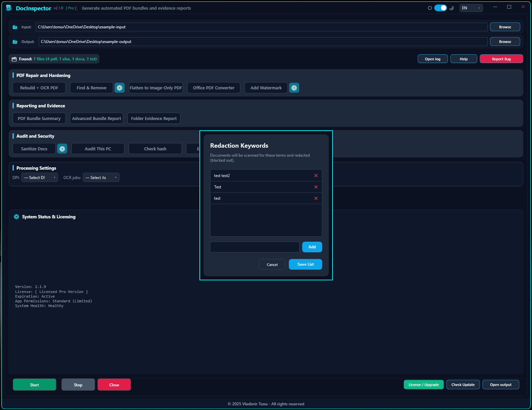Open the Help button
Screen dimensions: 532x410
click(464, 59)
